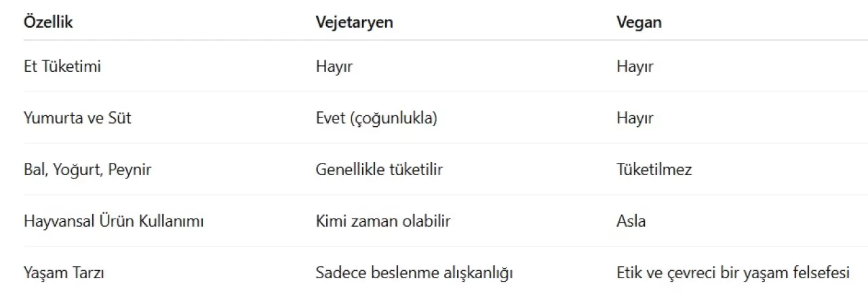Select the Genellikle tüketilir cell
Screen dimensions: 868x304
coord(378,170)
